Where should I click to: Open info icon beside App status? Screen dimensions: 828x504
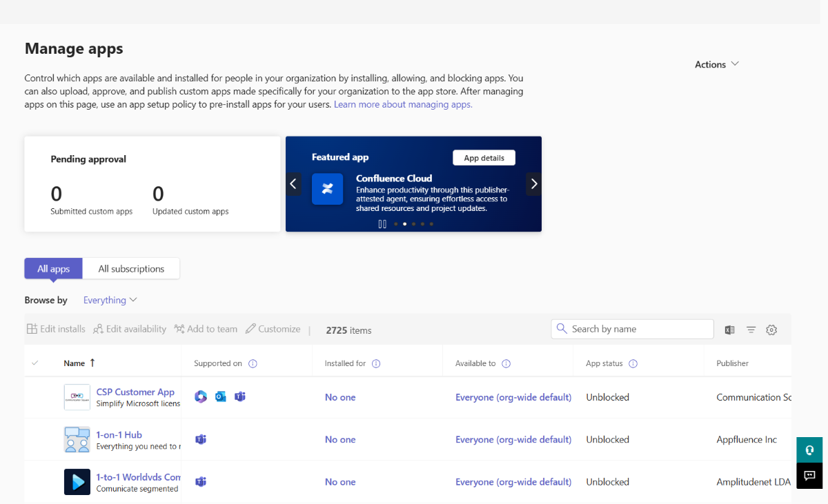click(x=633, y=363)
